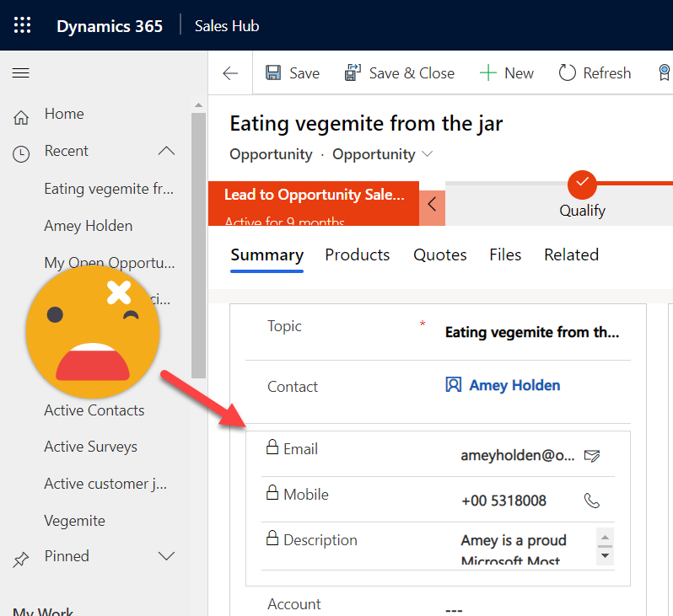Click the Home house icon
673x616 pixels.
21,117
